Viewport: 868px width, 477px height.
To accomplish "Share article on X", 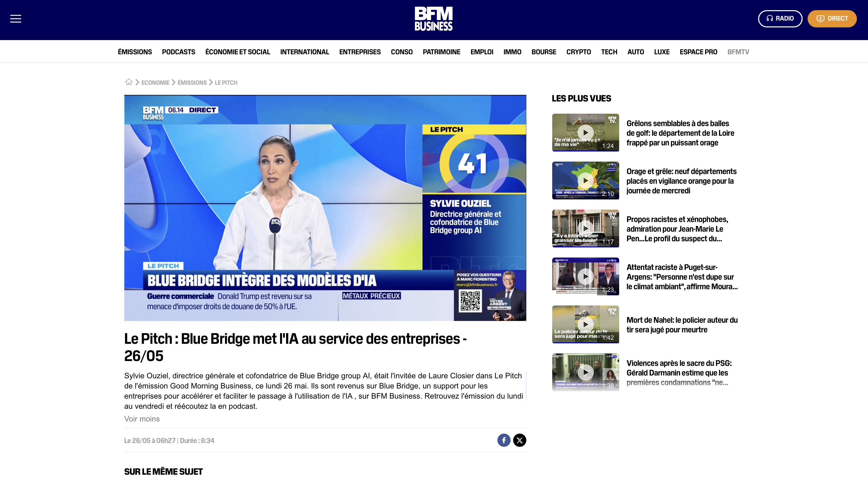I will click(519, 440).
